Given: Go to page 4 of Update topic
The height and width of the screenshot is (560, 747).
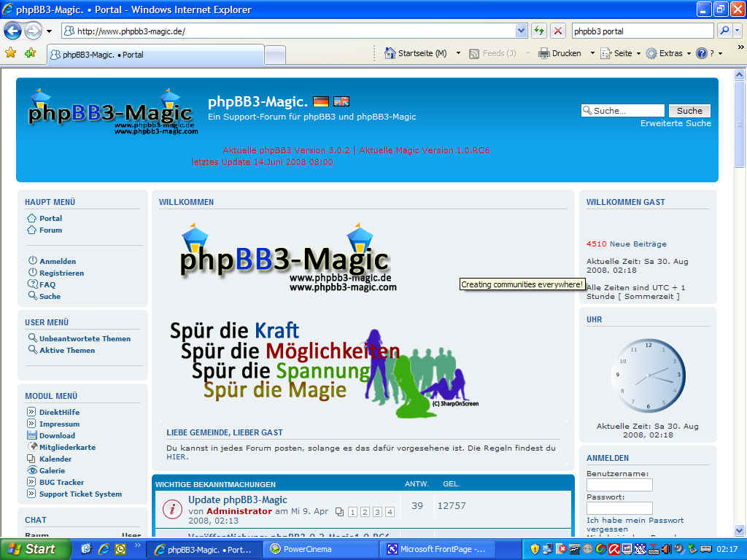Looking at the screenshot, I should click(390, 512).
